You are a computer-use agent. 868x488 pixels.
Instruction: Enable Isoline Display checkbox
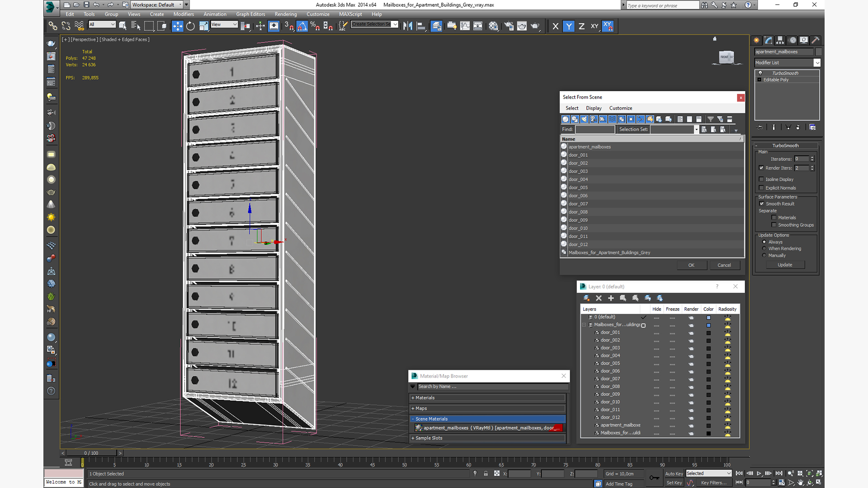(761, 179)
